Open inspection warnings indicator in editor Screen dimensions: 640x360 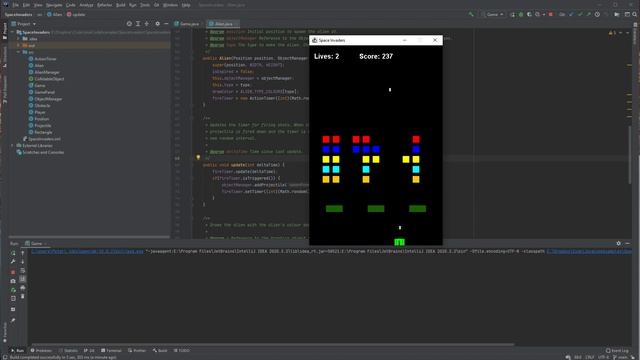[x=612, y=33]
